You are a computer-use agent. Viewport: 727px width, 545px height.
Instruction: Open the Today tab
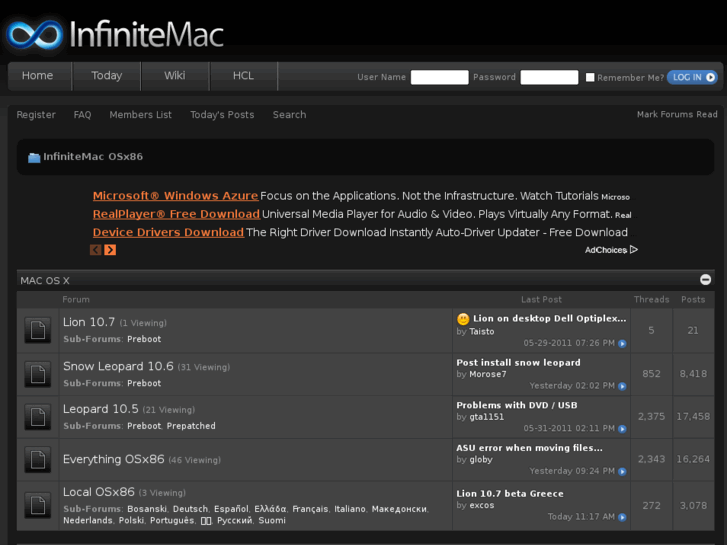click(107, 76)
